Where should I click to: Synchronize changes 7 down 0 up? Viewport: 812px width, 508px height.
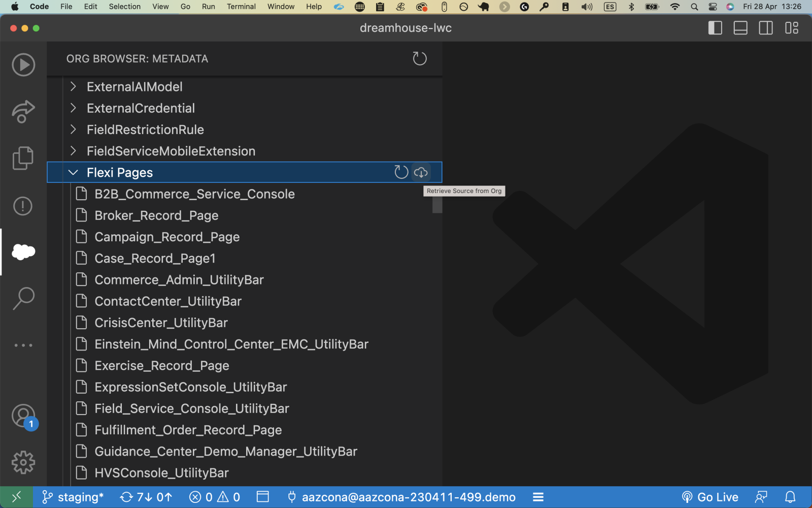[146, 497]
